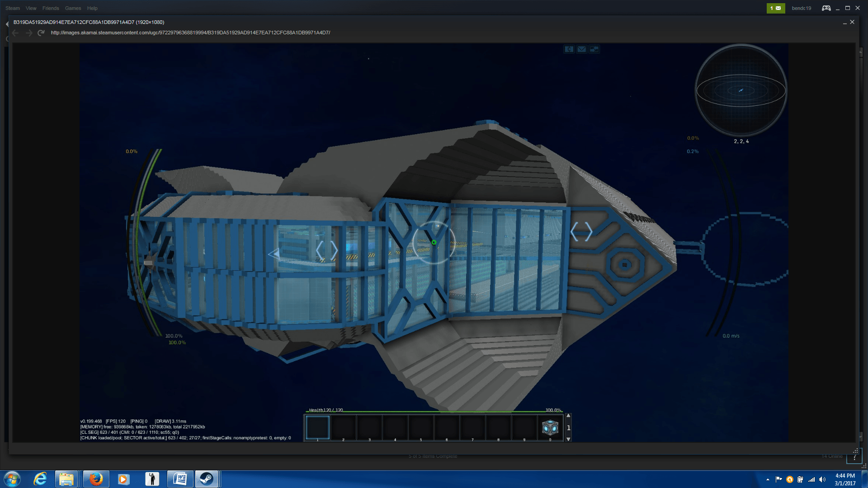Open the bendc19 account dropdown
The height and width of the screenshot is (488, 868).
pyautogui.click(x=801, y=8)
